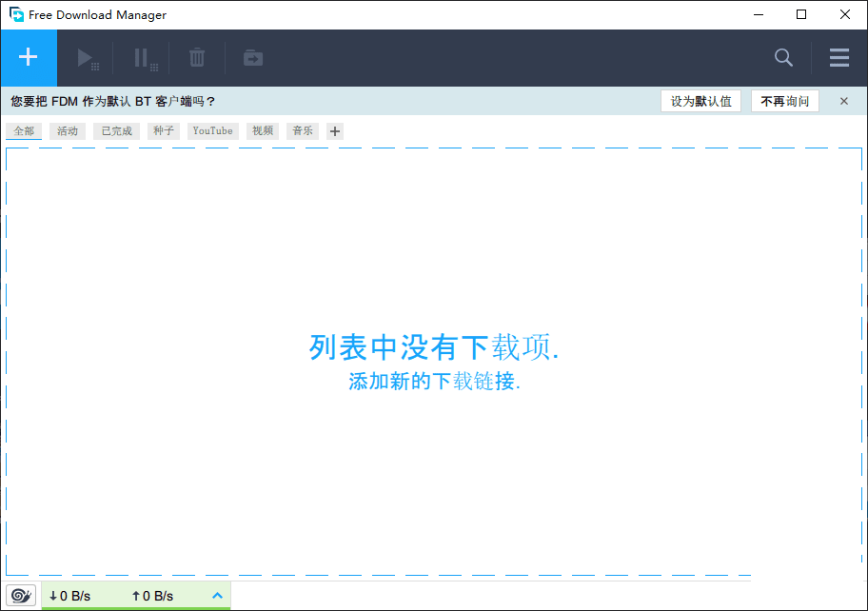Image resolution: width=868 pixels, height=611 pixels.
Task: Select the YouTube filter tab
Action: (x=212, y=131)
